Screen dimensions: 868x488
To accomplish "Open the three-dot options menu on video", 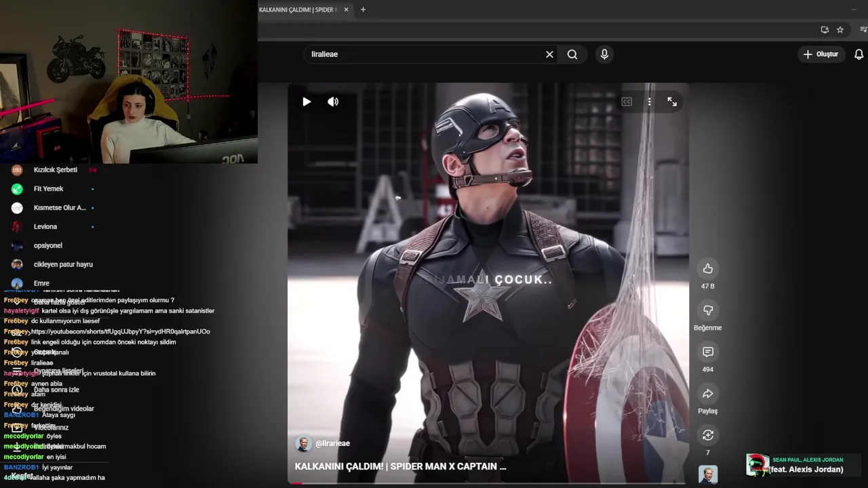I will pyautogui.click(x=649, y=102).
